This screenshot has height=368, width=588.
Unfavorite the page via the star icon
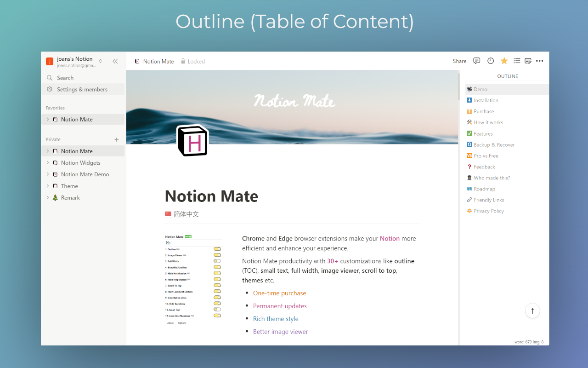pos(504,60)
